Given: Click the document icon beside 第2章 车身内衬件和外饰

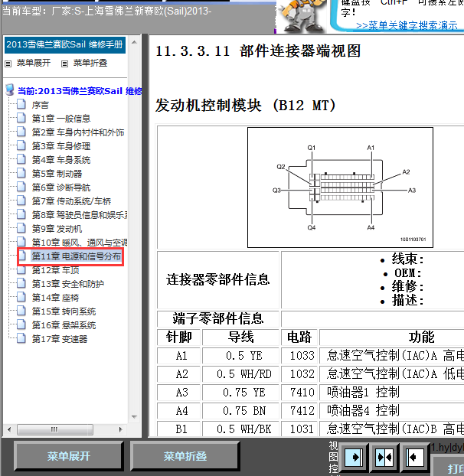Looking at the screenshot, I should (x=21, y=132).
